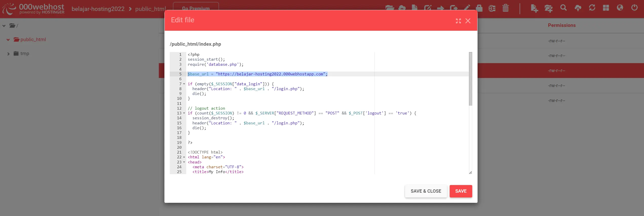Click the editor vertical scrollbar thumb

point(470,79)
